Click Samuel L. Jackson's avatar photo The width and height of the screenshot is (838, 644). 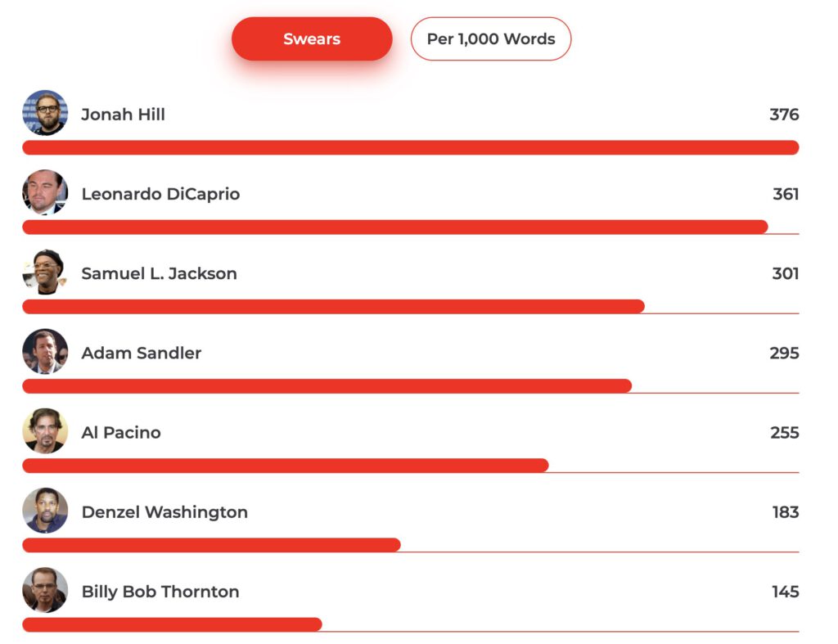(x=45, y=272)
